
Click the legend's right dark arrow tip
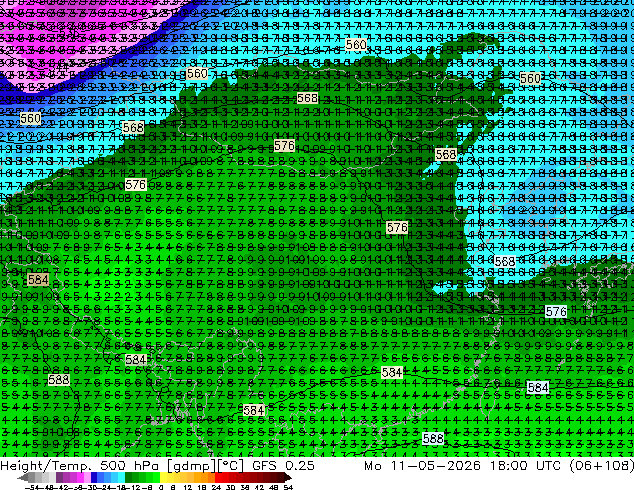coord(289,477)
